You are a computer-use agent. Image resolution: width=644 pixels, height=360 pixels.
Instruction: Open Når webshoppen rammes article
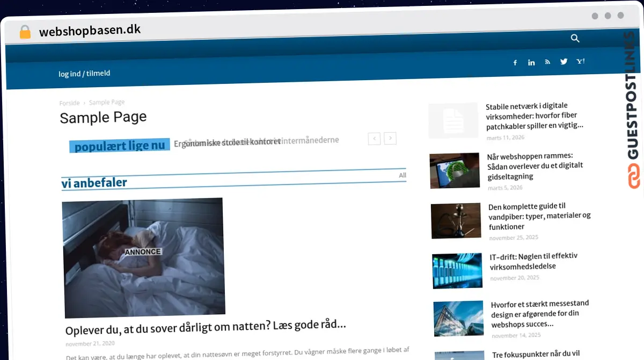pos(535,167)
